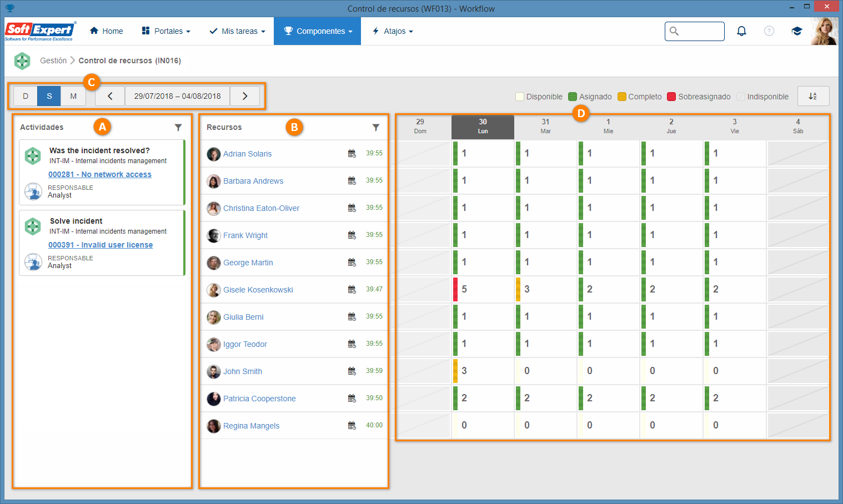Open the Portales dropdown menu

[x=166, y=31]
